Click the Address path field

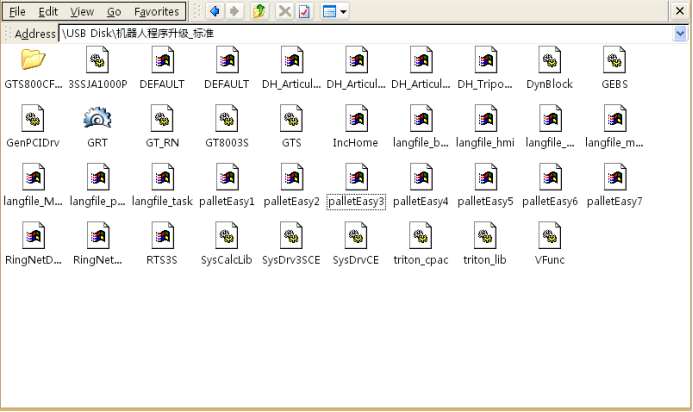366,33
